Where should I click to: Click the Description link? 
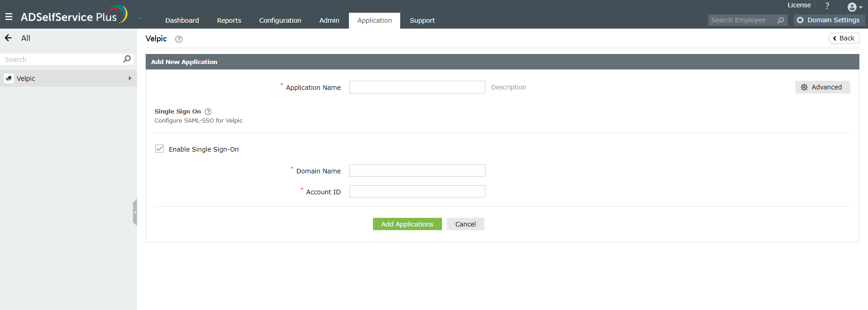pyautogui.click(x=508, y=87)
